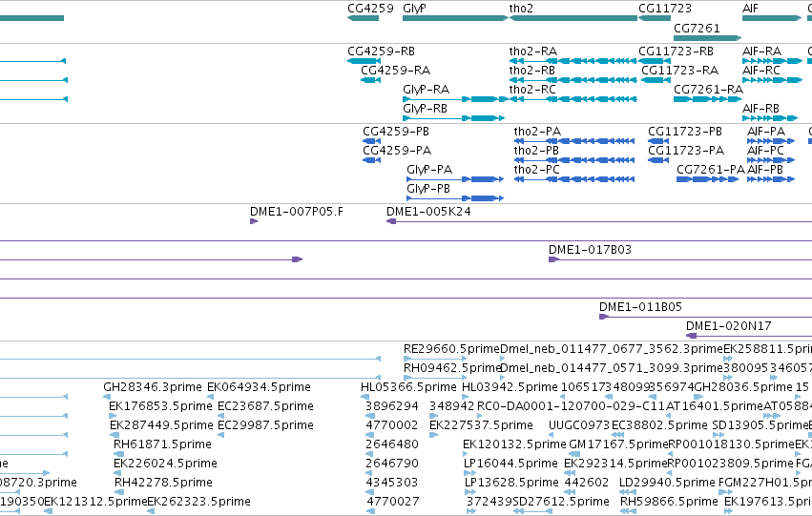Select the AIF gene label

[750, 9]
